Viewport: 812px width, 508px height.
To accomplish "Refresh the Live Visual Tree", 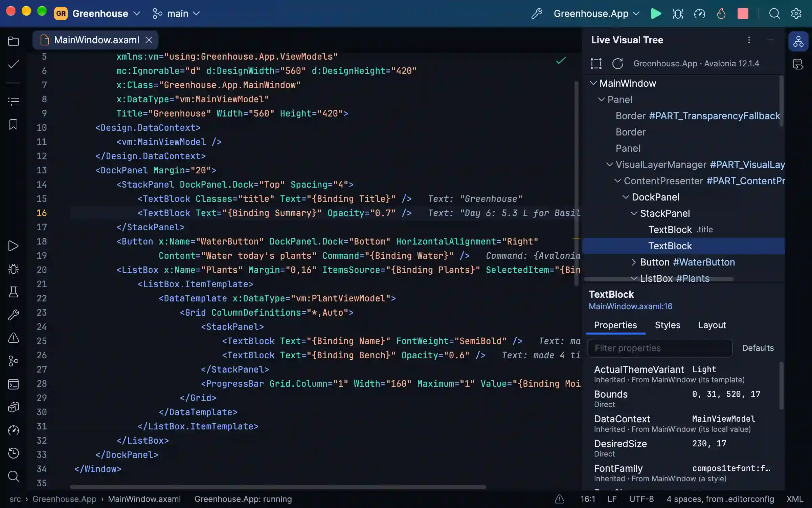I will click(x=617, y=63).
